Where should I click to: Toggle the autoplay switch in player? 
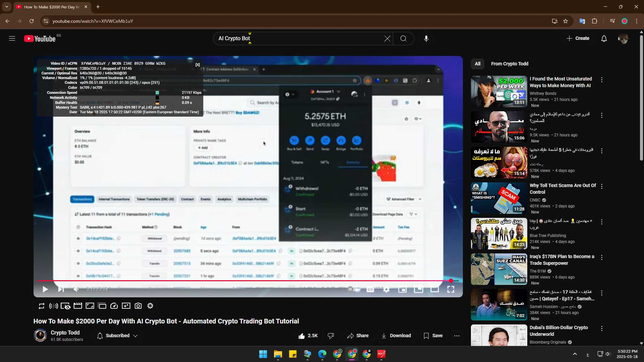point(353,289)
